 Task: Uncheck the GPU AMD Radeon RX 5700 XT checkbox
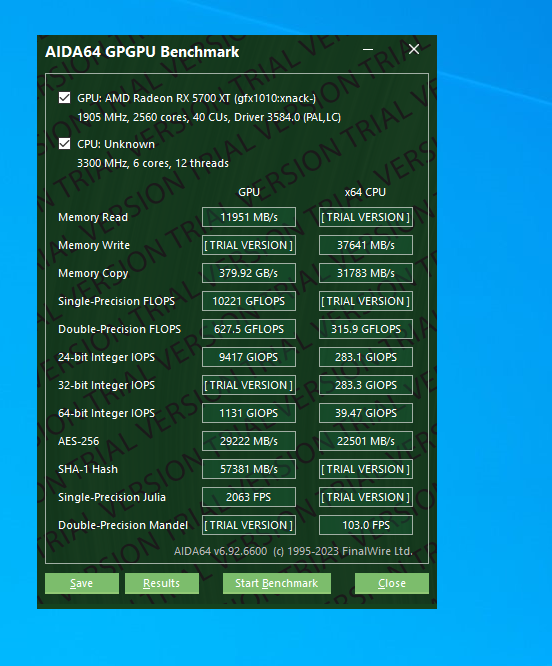pos(65,98)
